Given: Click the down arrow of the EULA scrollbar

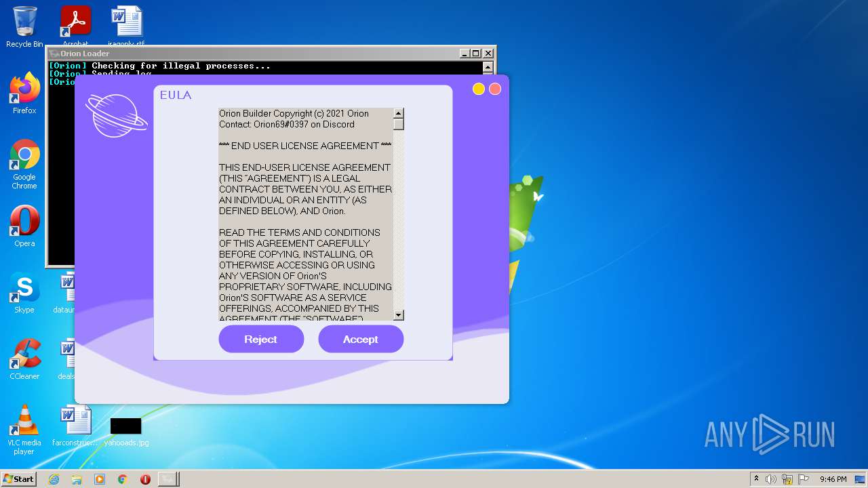Looking at the screenshot, I should (x=399, y=315).
